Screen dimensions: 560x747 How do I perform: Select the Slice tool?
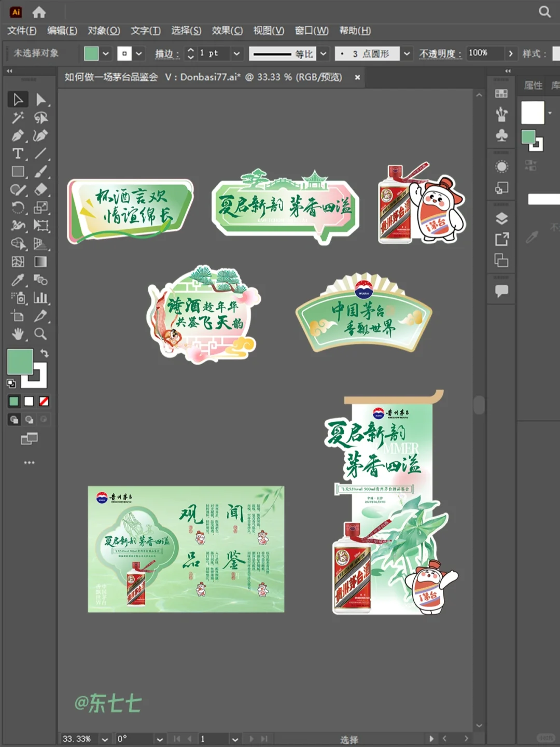pyautogui.click(x=40, y=316)
